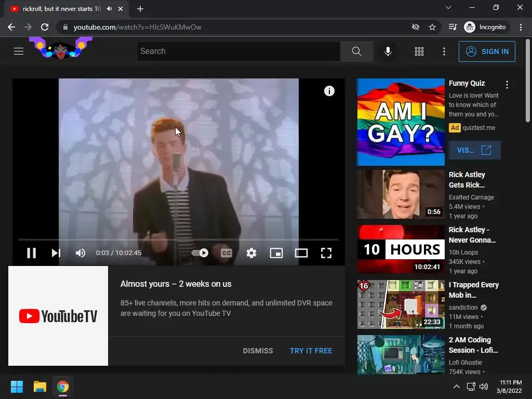Open third-party cookies blocked icon
The image size is (532, 399).
415,27
